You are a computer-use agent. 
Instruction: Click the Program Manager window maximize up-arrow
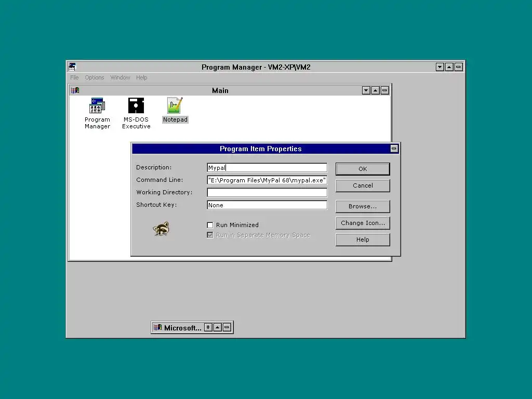coord(449,67)
